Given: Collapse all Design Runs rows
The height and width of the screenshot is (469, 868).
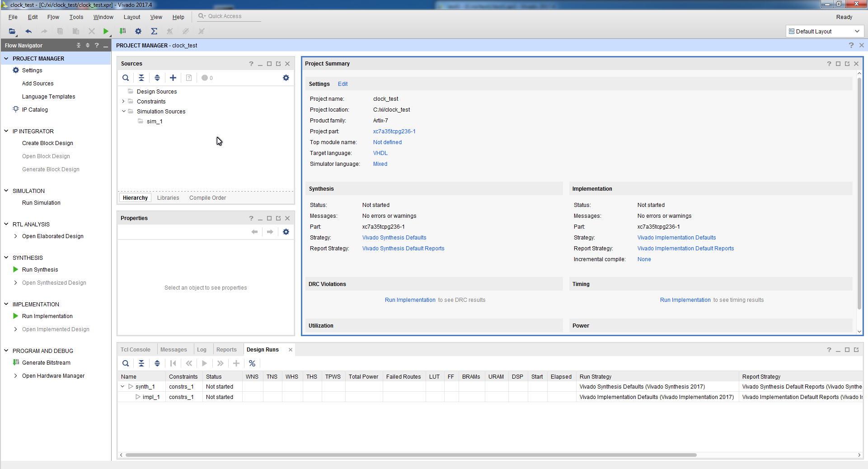Looking at the screenshot, I should point(141,363).
